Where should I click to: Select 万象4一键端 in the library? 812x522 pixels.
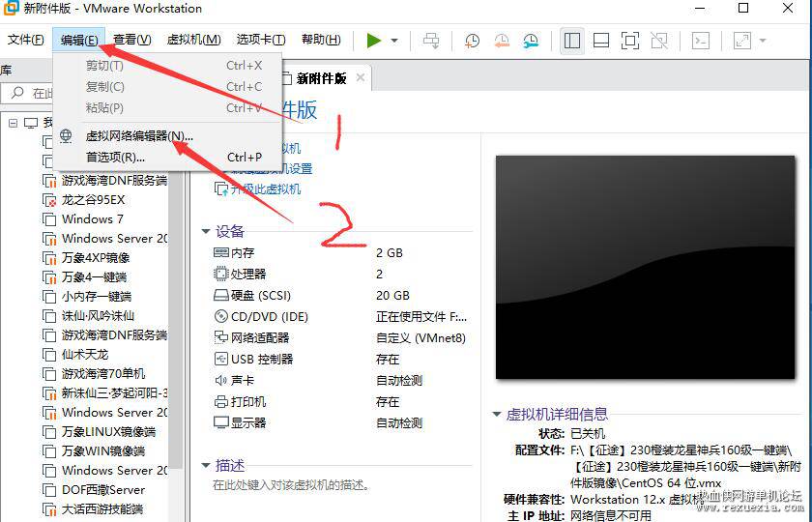[94, 277]
